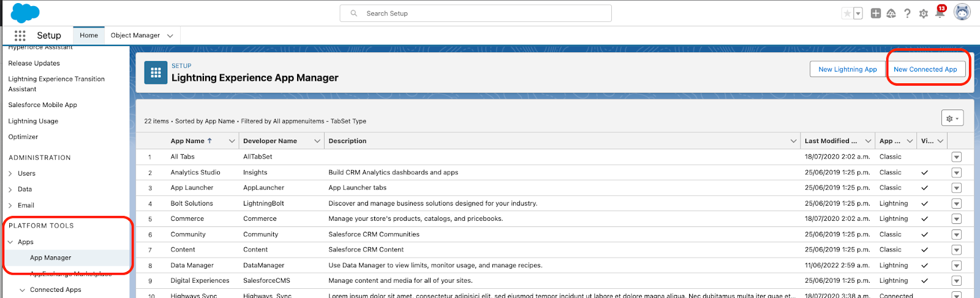Open the Setup gear menu in header
Screen dimensions: 980x298
[924, 13]
